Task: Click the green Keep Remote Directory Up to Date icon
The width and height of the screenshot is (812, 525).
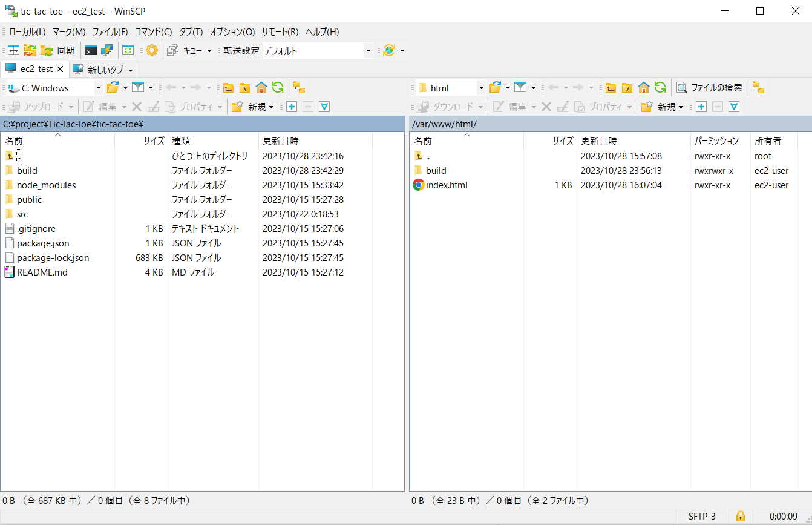Action: pos(128,51)
